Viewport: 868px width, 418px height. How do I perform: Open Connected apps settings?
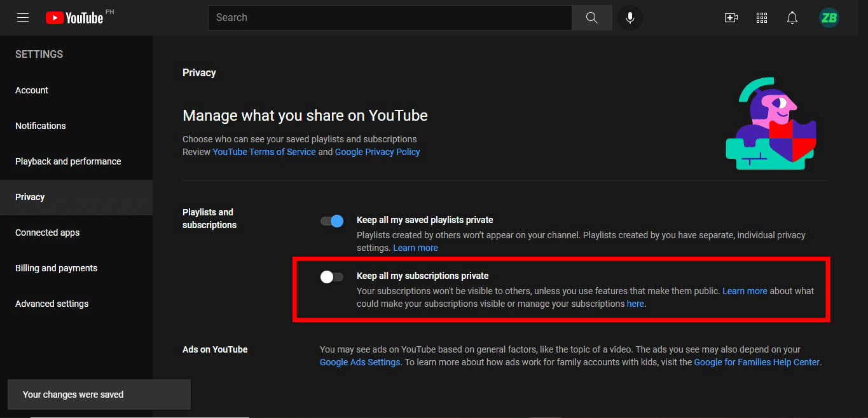[76, 233]
